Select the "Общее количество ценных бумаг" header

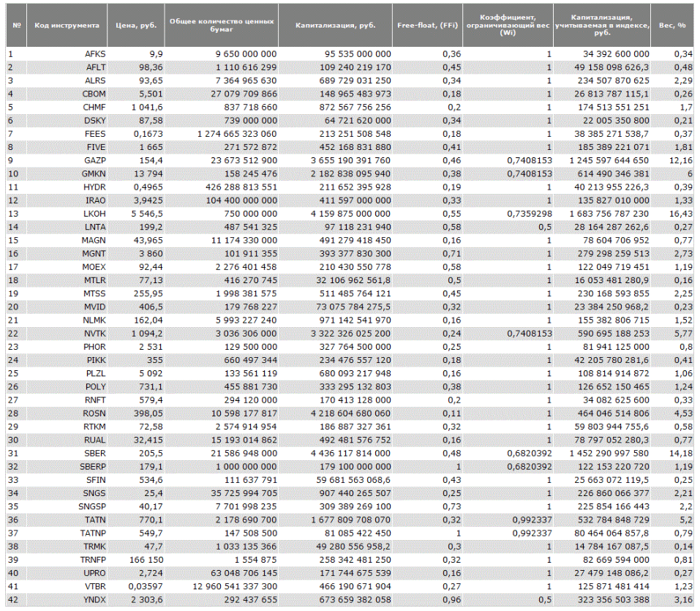point(222,26)
